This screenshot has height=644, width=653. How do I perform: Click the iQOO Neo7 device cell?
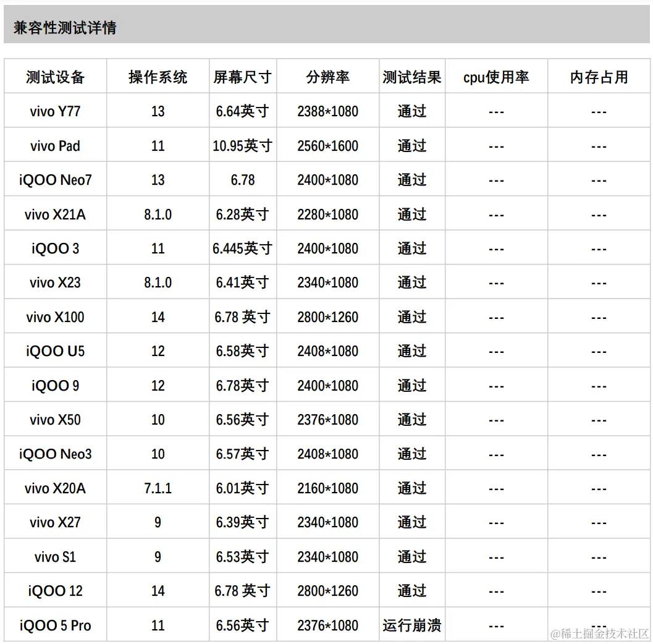(x=56, y=180)
